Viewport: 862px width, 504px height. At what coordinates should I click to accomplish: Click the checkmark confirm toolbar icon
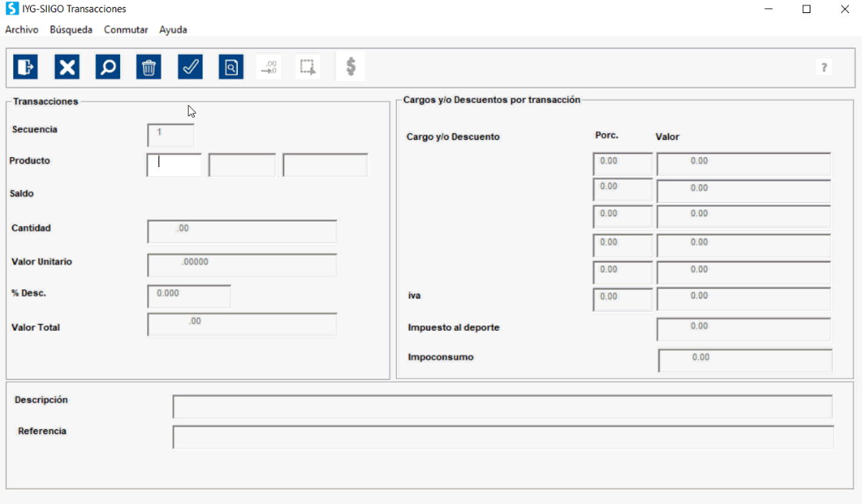tap(190, 67)
